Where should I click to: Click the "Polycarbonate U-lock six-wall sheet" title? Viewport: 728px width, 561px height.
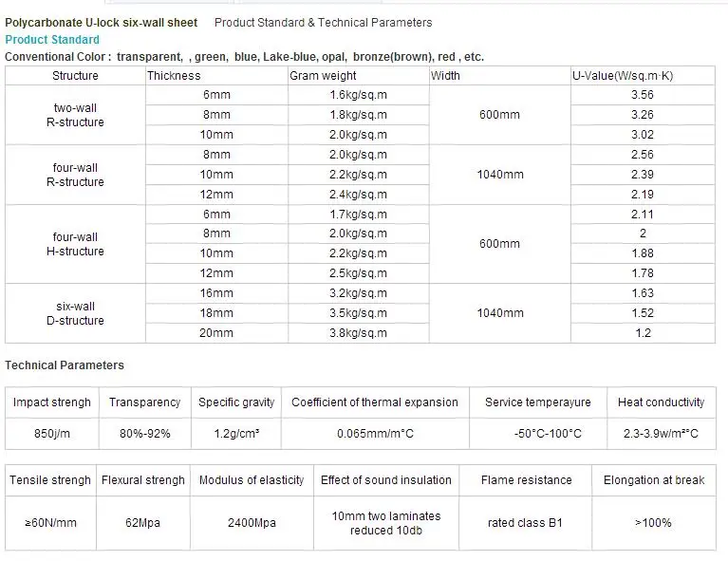(102, 23)
